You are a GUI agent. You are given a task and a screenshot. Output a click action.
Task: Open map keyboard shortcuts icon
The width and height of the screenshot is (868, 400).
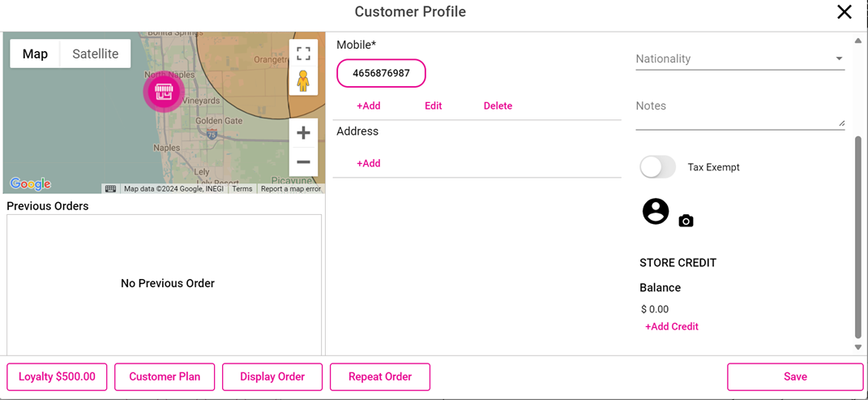click(x=110, y=189)
